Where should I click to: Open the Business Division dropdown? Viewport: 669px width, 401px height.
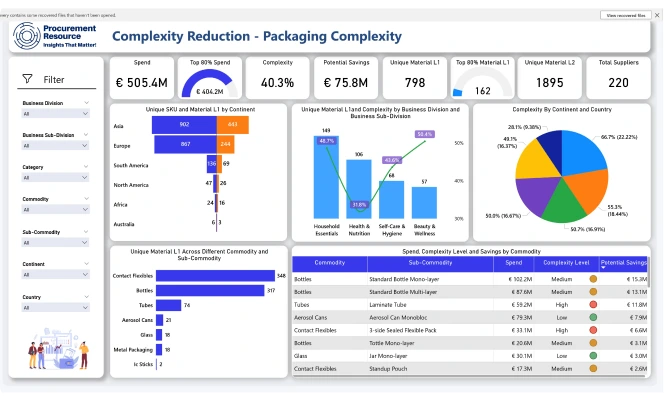pyautogui.click(x=55, y=114)
